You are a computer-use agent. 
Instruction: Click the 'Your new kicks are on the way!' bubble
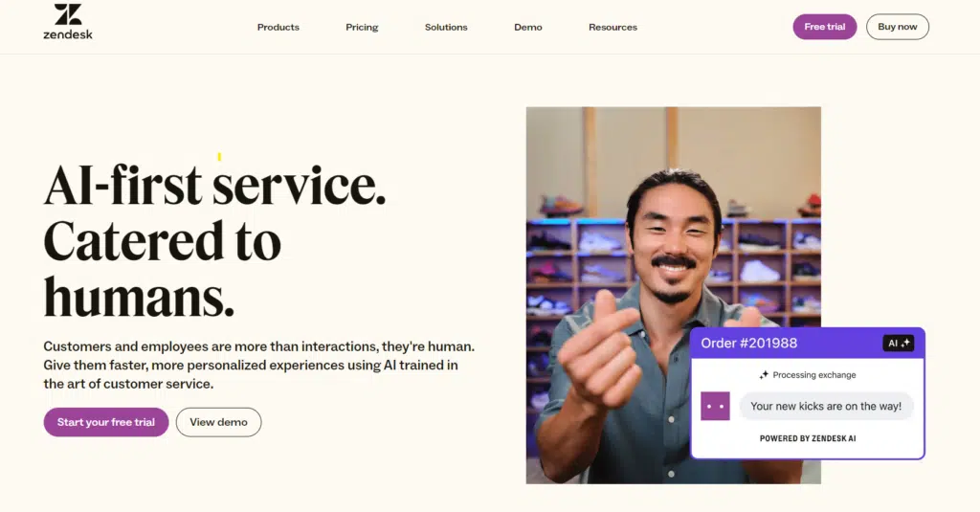pyautogui.click(x=826, y=407)
